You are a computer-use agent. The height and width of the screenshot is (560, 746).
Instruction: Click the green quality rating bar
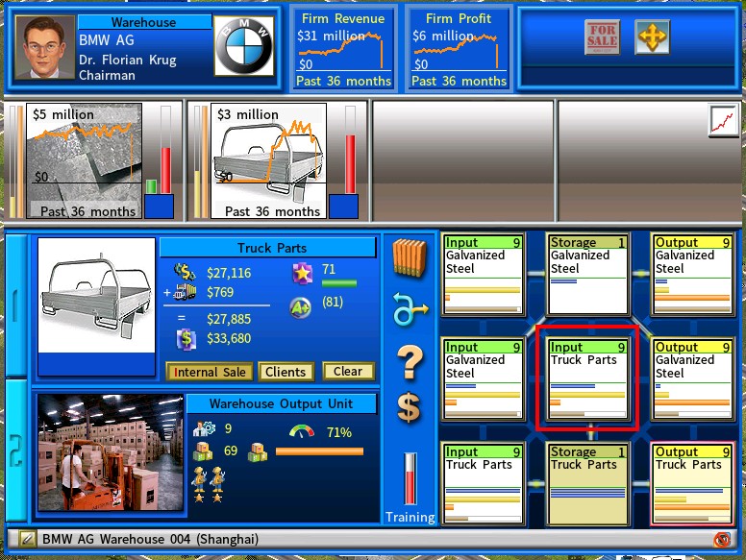click(x=338, y=283)
